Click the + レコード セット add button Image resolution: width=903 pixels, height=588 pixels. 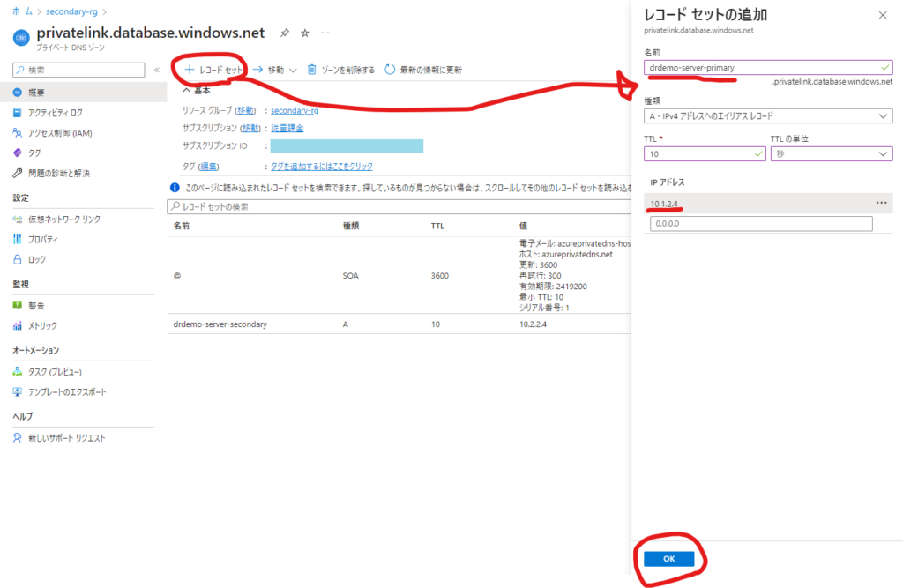(213, 70)
